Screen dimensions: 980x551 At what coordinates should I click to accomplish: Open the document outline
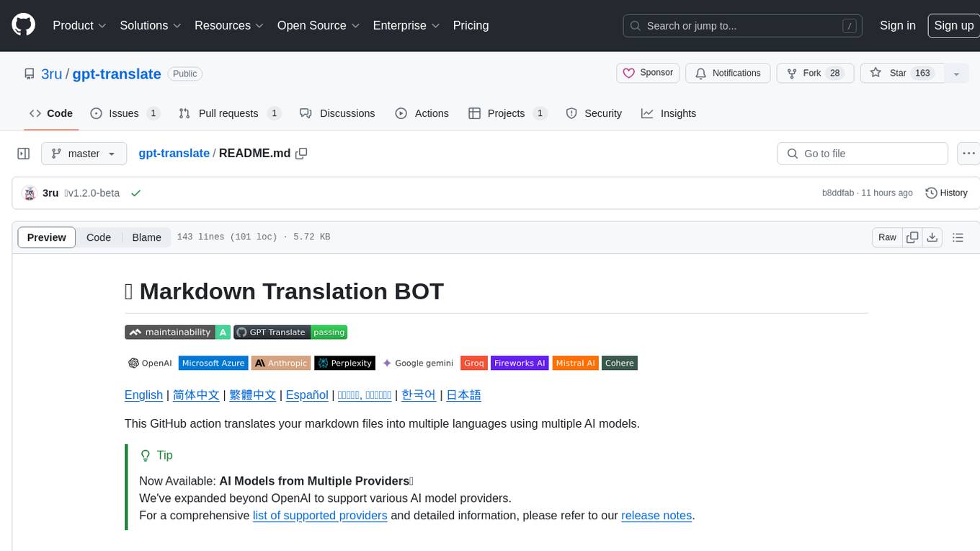click(x=958, y=237)
